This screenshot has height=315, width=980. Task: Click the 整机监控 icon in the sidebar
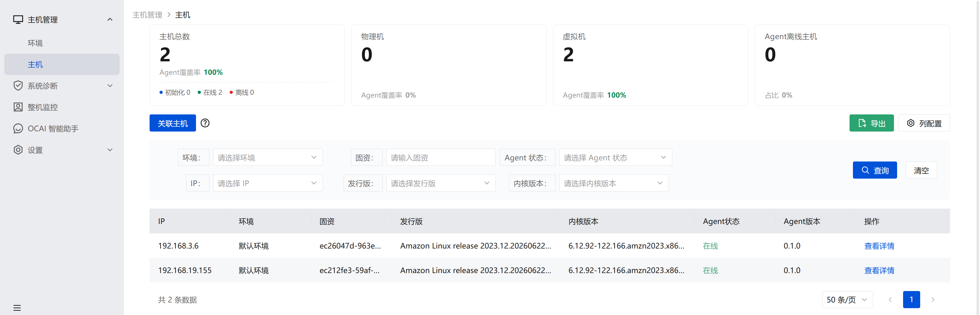point(18,107)
